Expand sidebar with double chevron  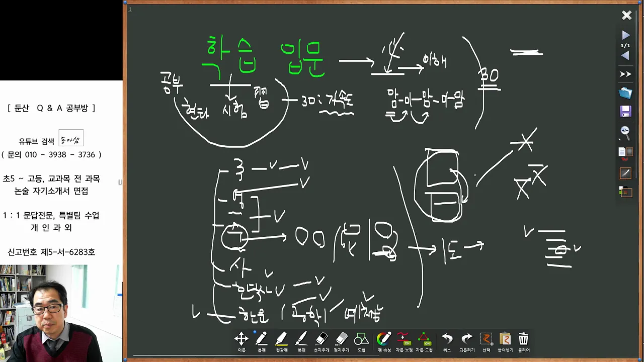pos(625,74)
